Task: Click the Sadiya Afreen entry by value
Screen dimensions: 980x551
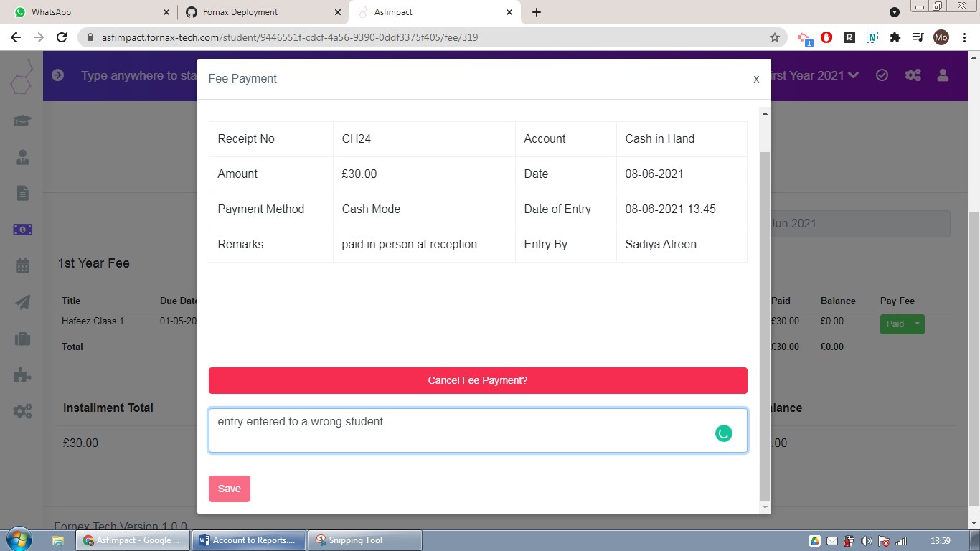Action: (661, 245)
